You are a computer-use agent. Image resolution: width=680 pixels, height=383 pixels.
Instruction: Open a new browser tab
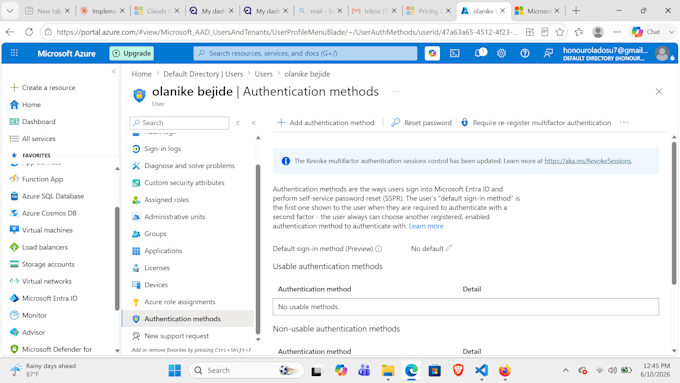pos(576,11)
